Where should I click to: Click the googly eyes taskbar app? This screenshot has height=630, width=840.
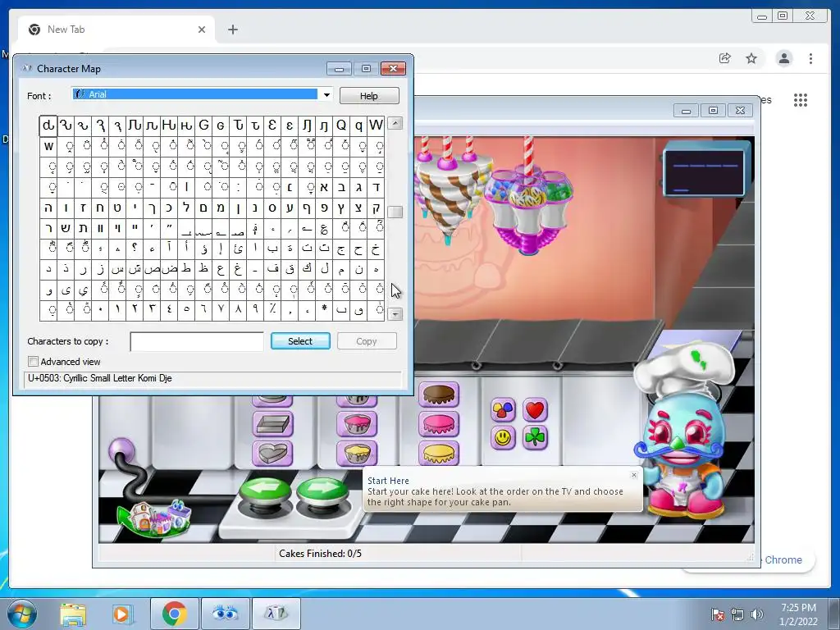(x=225, y=614)
